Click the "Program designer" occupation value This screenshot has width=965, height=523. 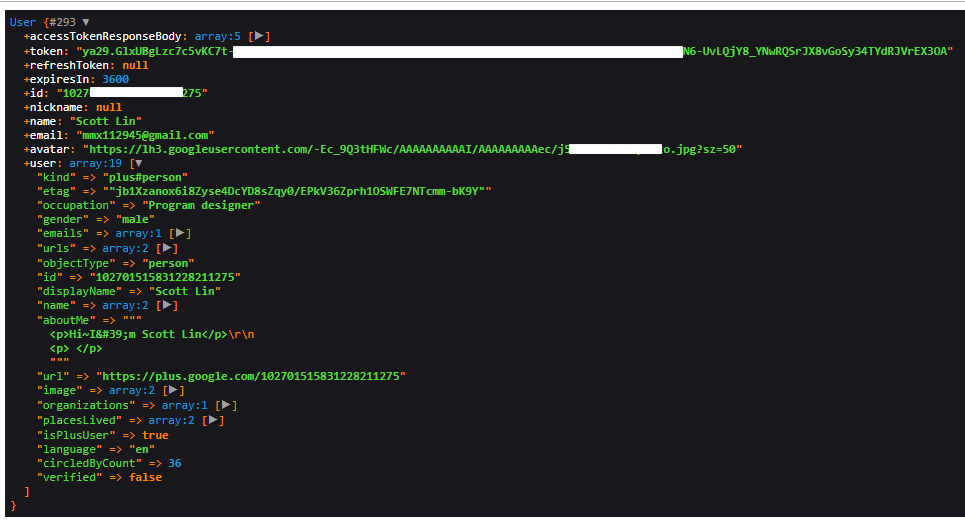[200, 205]
